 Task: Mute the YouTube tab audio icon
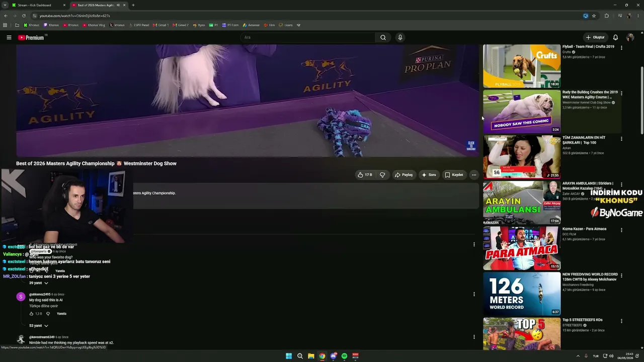(x=118, y=5)
